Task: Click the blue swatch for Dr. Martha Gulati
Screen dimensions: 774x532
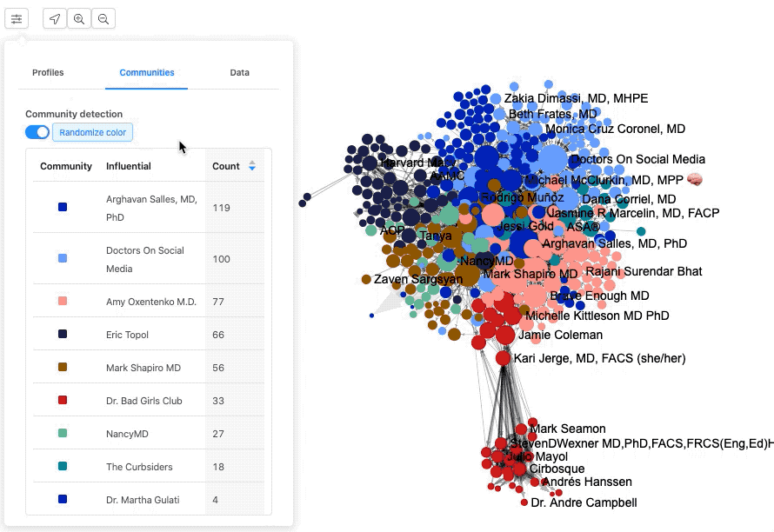Action: 63,500
